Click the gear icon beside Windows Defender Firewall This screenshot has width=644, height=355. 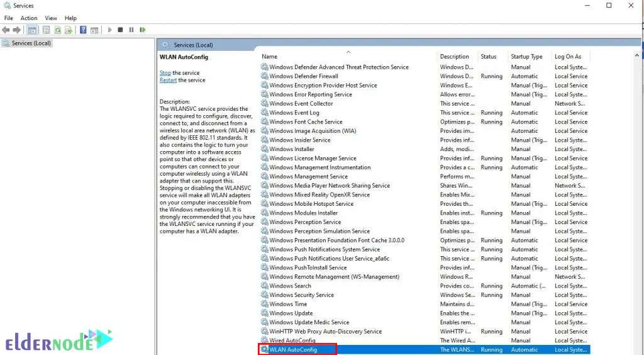tap(265, 76)
